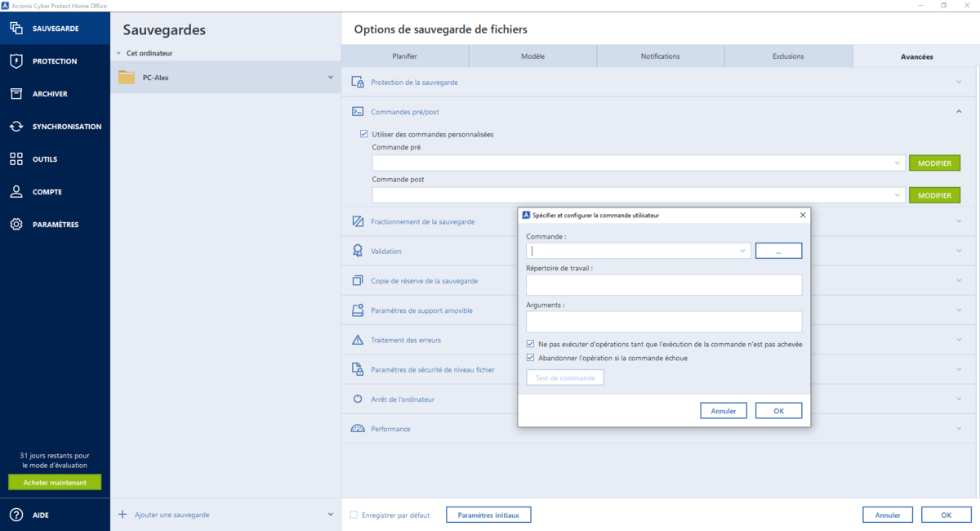The height and width of the screenshot is (531, 980).
Task: Click the Répertoire de travail field
Action: 664,284
